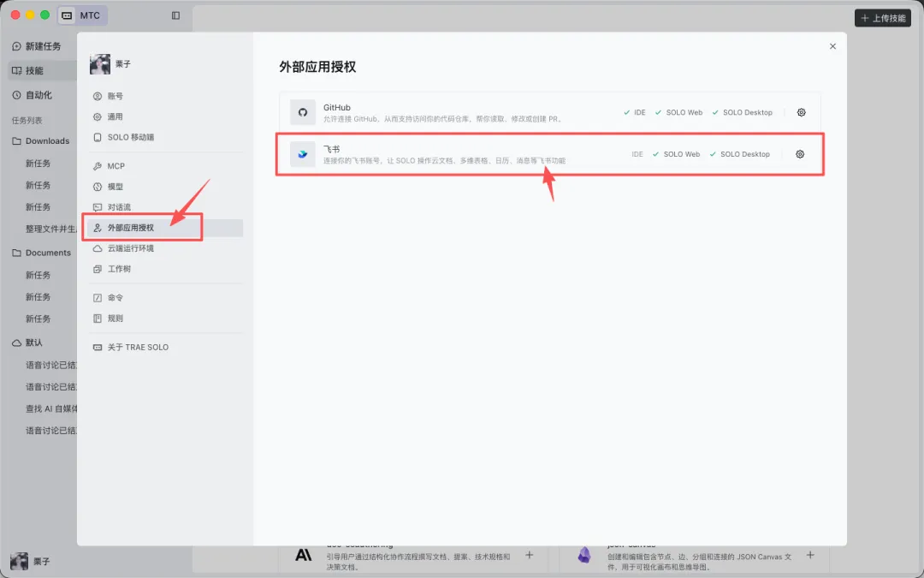924x578 pixels.
Task: Open SOLO 移动端 settings
Action: tap(165, 137)
